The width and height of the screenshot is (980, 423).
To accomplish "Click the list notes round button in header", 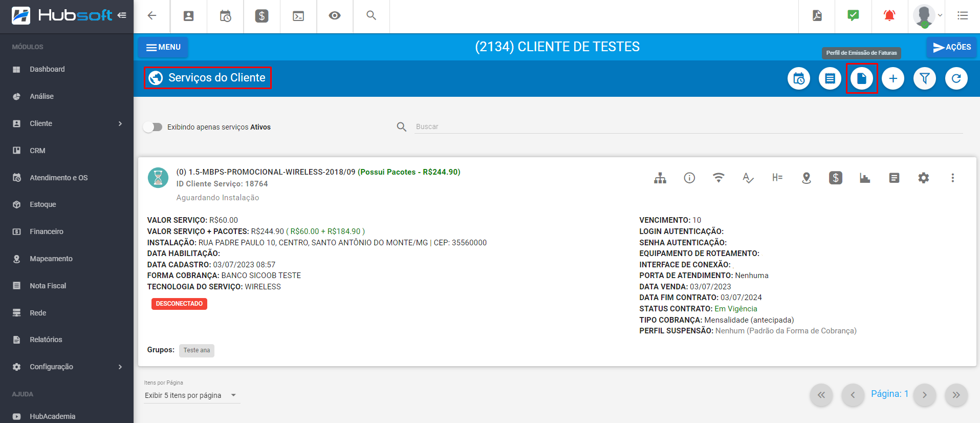I will point(830,78).
